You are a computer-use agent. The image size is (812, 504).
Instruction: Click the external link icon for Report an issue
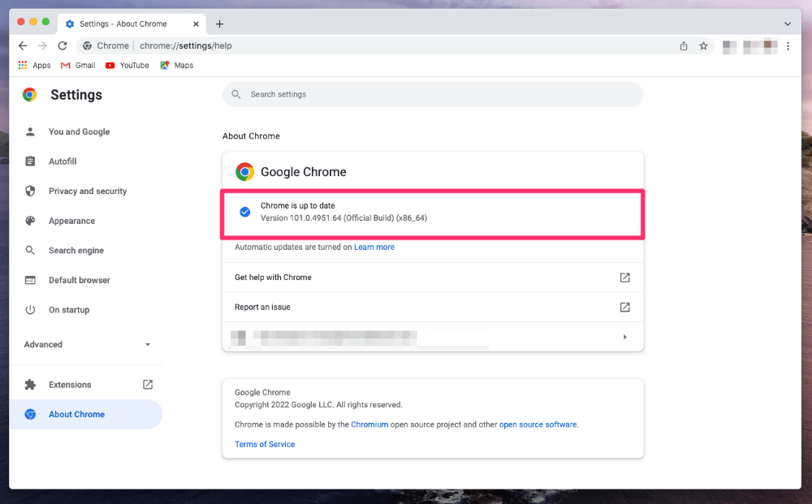coord(625,308)
